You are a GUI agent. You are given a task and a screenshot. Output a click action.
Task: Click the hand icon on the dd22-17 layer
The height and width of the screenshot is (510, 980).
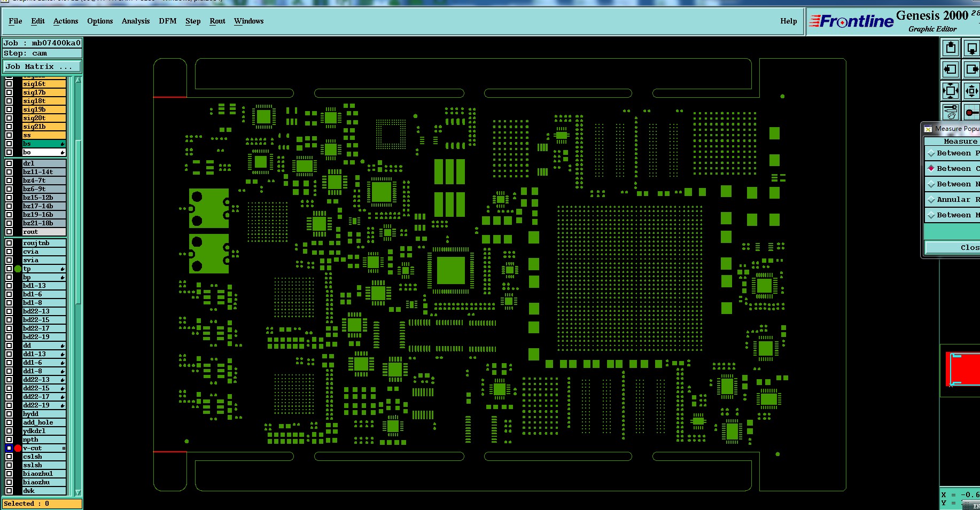63,397
